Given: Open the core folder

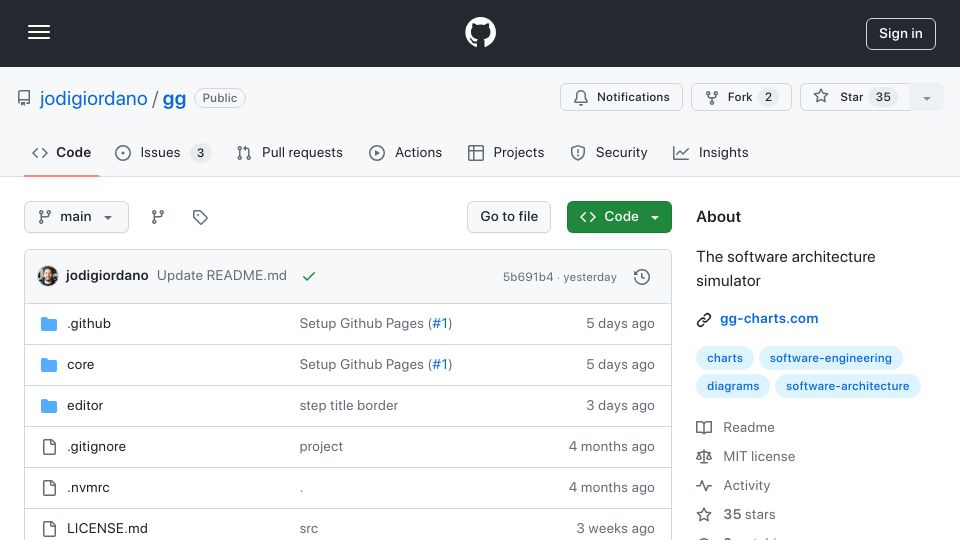Looking at the screenshot, I should click(80, 364).
